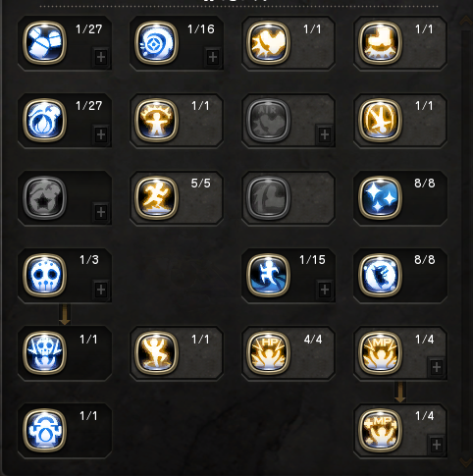This screenshot has height=476, width=473.
Task: Select the blue sparkling stars skill icon
Action: pyautogui.click(x=380, y=197)
